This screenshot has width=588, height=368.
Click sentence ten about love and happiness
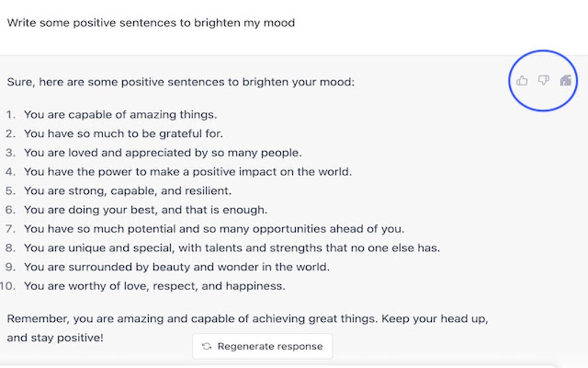point(154,286)
